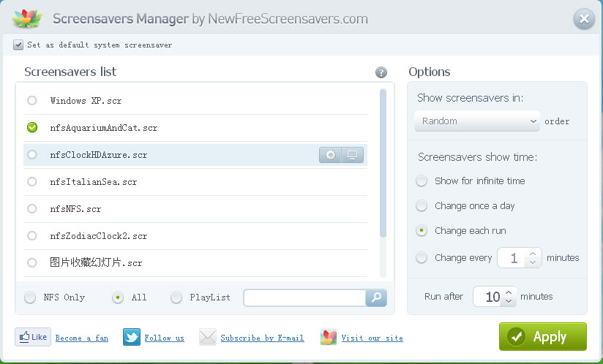Open the Subscribe by E-mail link
Screen dimensions: 603x364
[x=262, y=338]
